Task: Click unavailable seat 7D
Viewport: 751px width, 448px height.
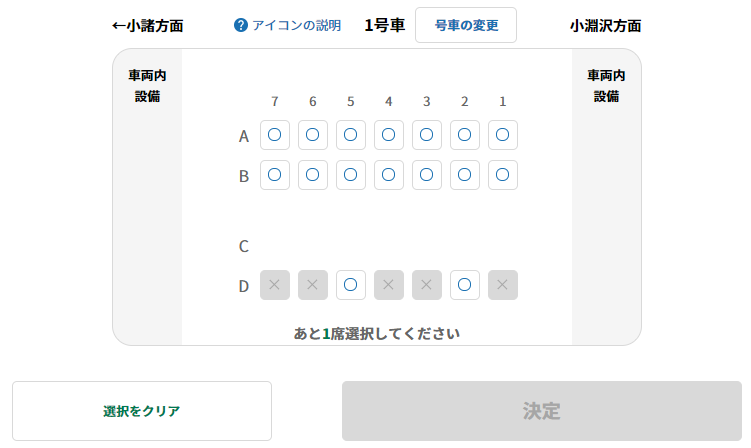Action: (x=274, y=285)
